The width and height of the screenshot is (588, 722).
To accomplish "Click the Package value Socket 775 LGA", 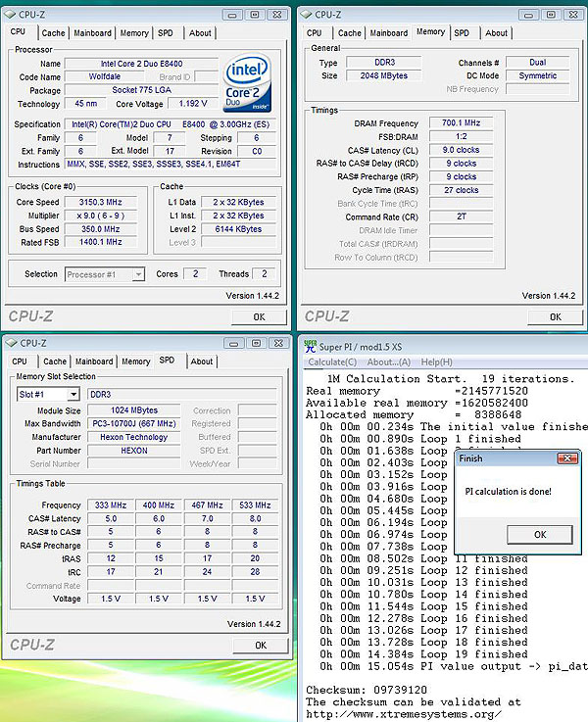I will pyautogui.click(x=142, y=90).
